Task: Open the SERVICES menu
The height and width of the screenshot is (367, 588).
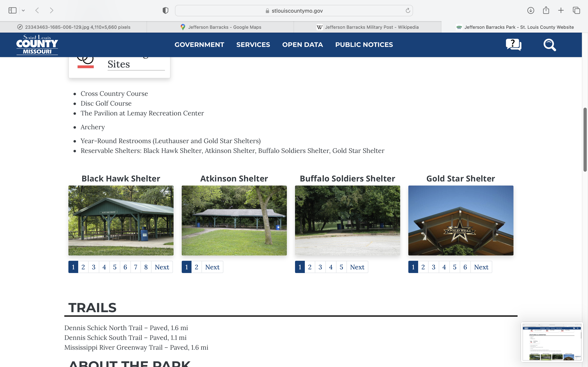Action: click(253, 45)
